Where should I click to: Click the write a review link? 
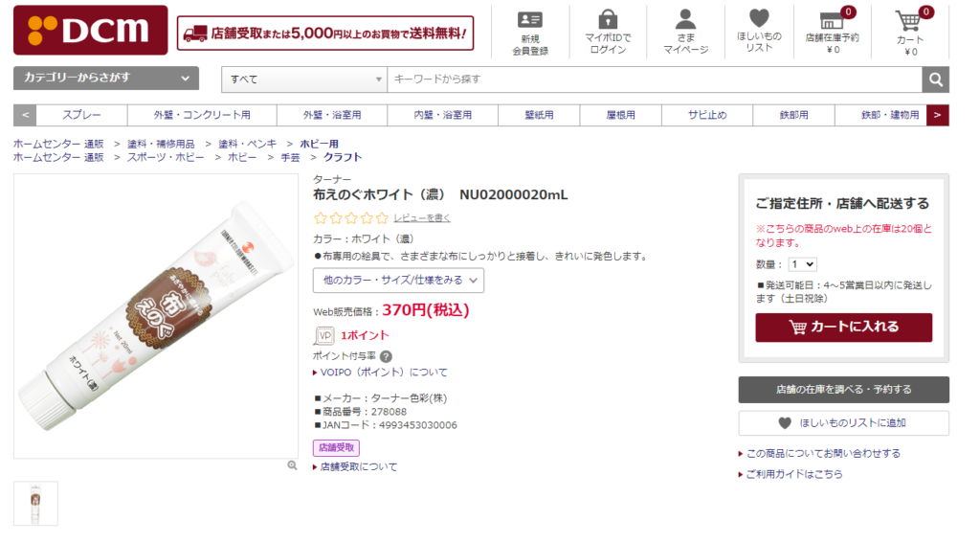click(422, 218)
